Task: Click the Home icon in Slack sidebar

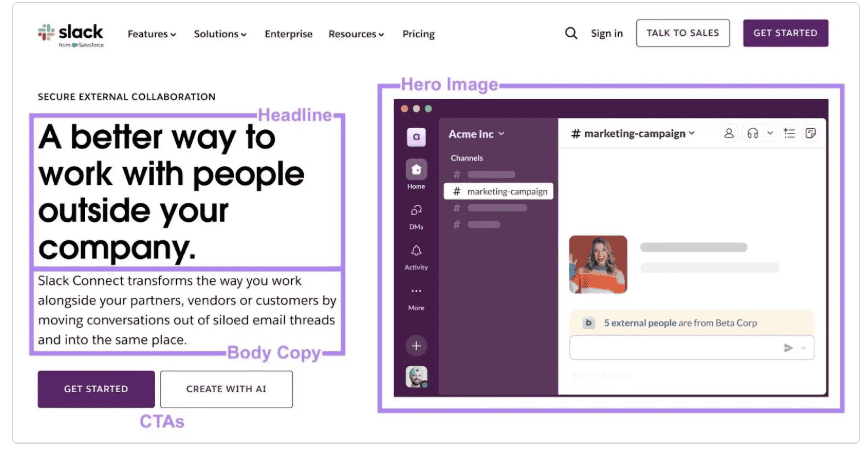Action: [417, 169]
